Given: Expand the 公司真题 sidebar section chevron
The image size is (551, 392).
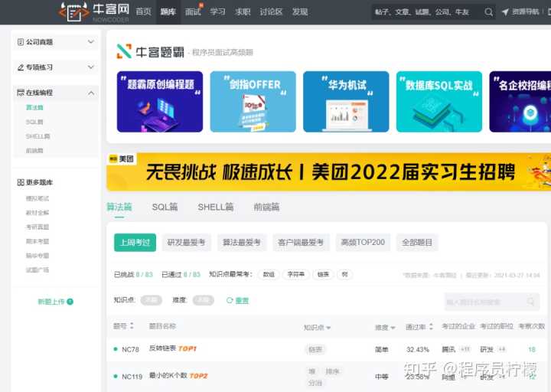Looking at the screenshot, I should pos(91,42).
